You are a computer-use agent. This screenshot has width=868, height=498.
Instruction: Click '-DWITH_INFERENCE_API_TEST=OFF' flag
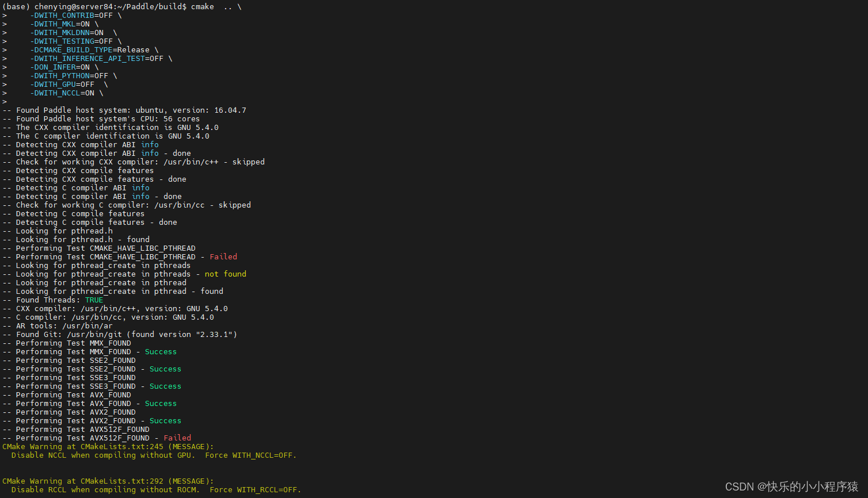(x=97, y=59)
